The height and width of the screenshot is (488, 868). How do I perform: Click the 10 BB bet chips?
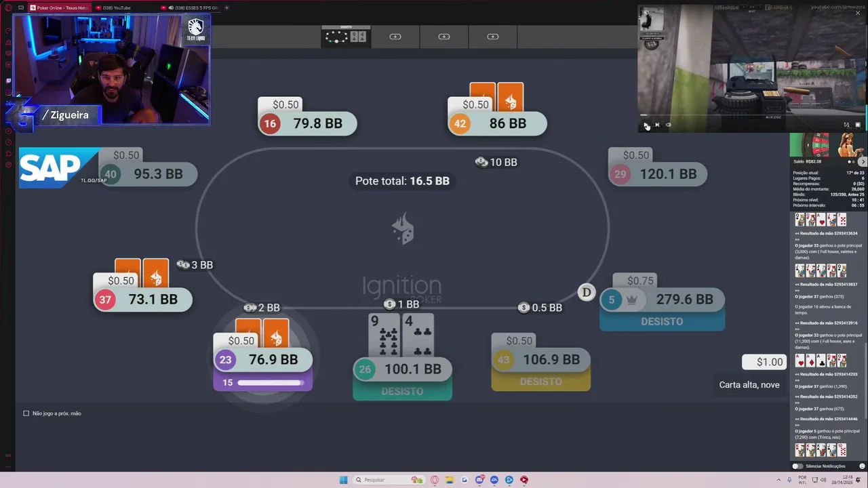point(496,162)
